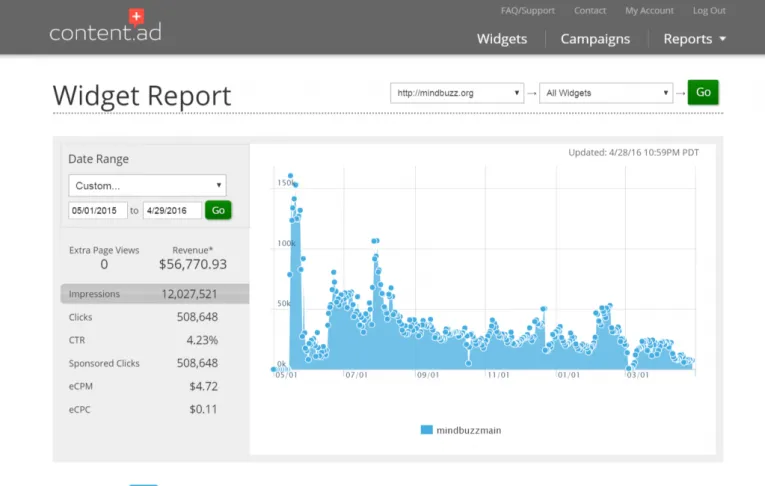Open the All Widgets dropdown

tap(606, 93)
